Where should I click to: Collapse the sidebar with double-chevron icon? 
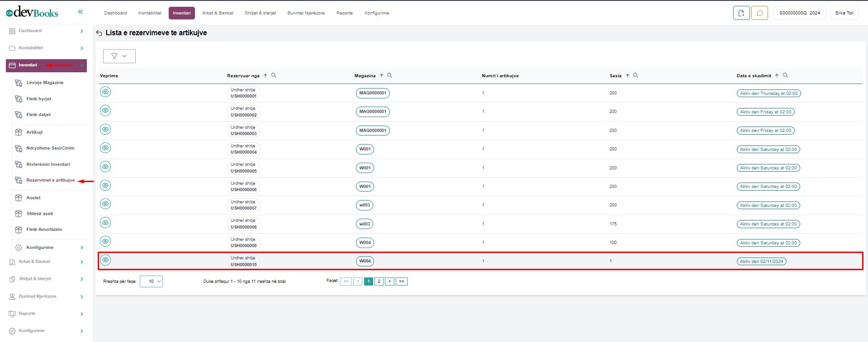[80, 12]
